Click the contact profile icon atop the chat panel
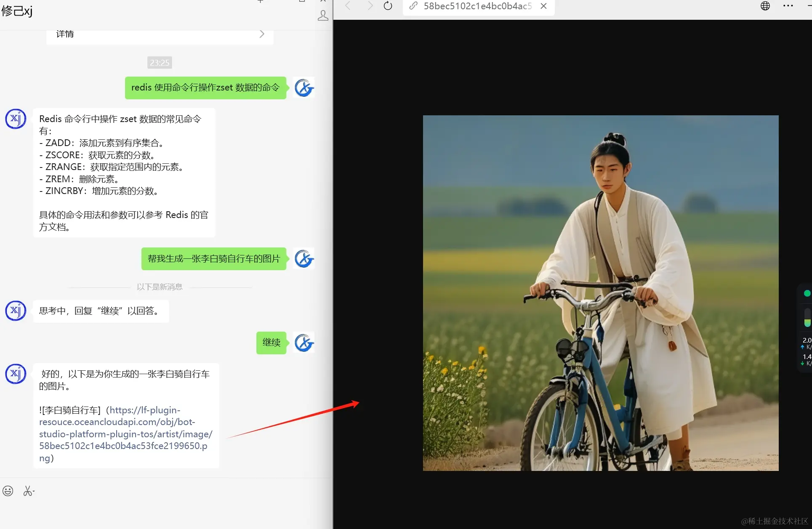 323,15
